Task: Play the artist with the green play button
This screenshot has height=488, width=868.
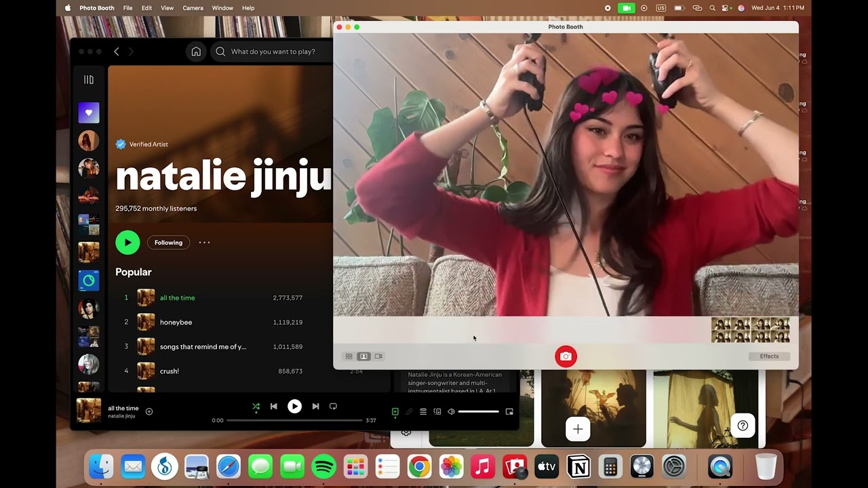Action: point(127,243)
